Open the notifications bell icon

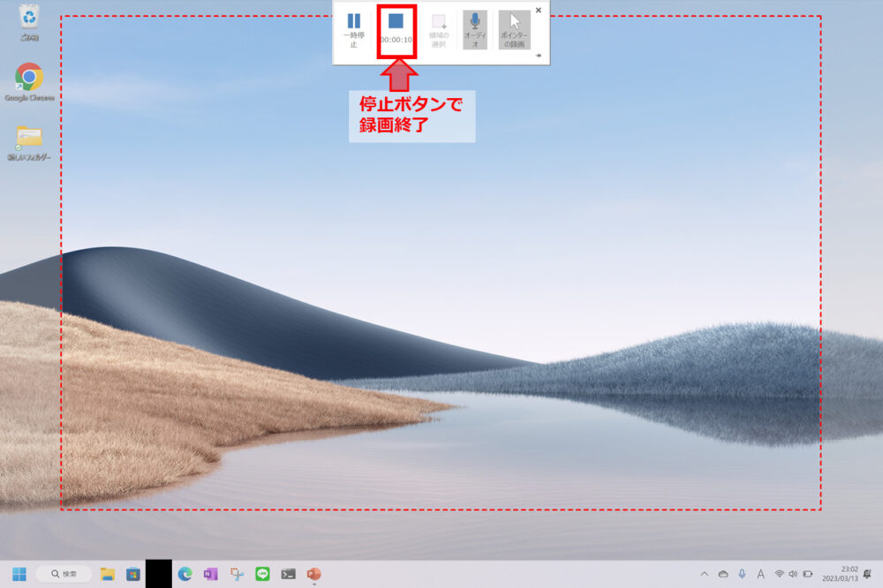[x=867, y=574]
